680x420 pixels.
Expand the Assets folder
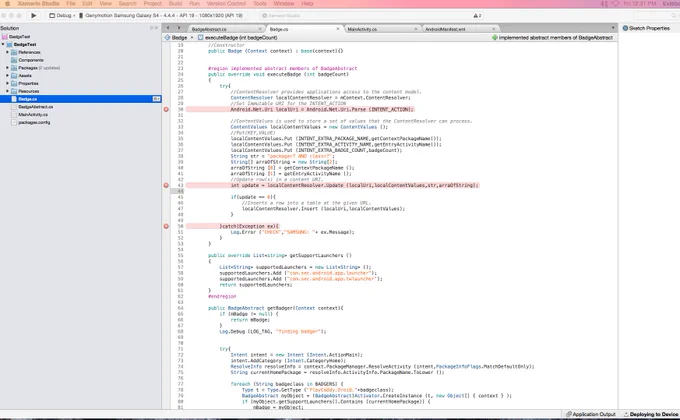pos(7,75)
